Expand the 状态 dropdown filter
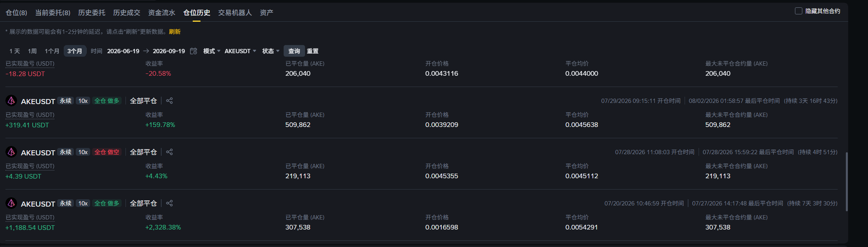 271,51
